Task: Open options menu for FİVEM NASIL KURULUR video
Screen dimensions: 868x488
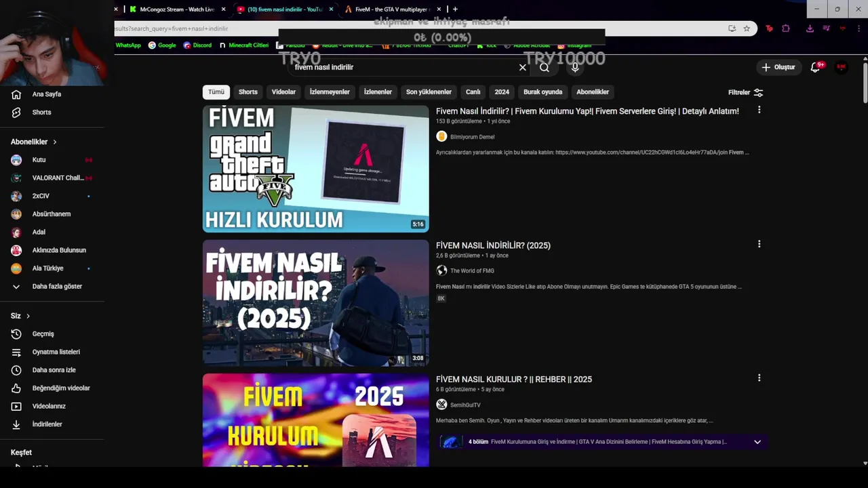Action: (759, 378)
